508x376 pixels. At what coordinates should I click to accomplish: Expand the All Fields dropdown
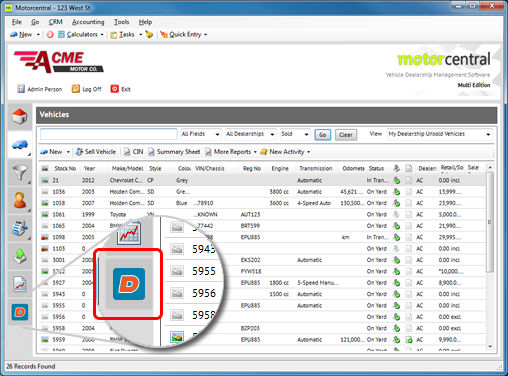(x=201, y=134)
